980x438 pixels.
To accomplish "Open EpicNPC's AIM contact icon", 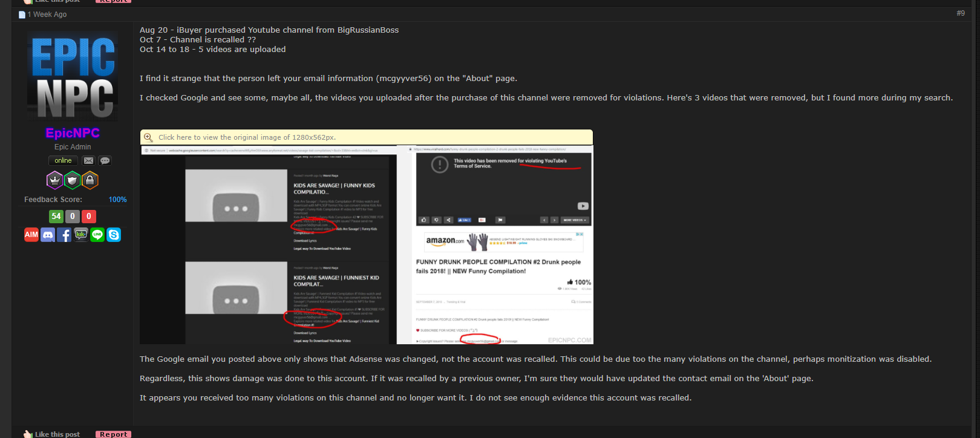I will coord(31,235).
